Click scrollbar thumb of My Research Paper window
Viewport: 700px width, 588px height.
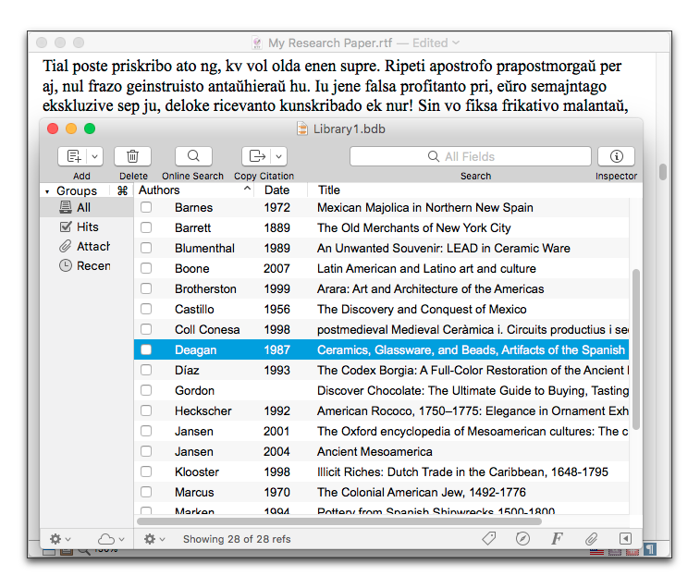coord(663,172)
